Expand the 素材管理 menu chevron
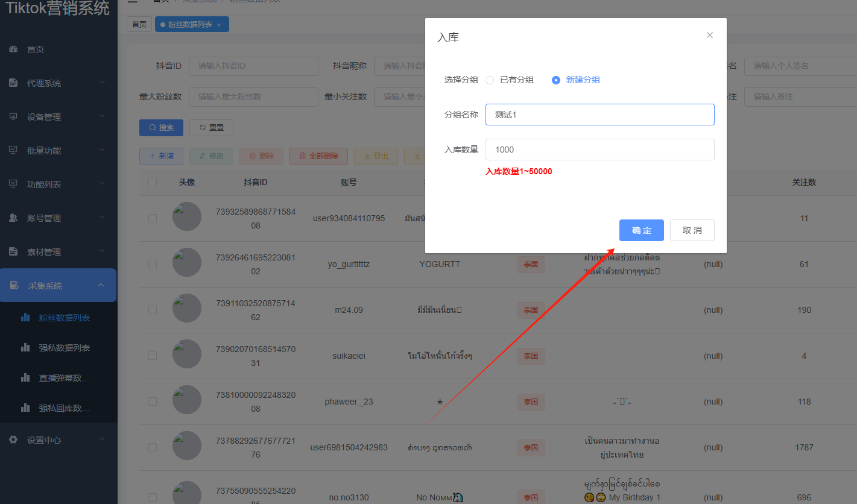This screenshot has height=504, width=857. click(101, 251)
